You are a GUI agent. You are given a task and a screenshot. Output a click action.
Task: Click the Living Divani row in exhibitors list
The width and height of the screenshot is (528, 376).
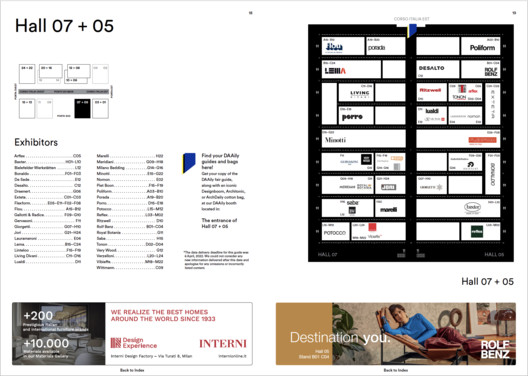pyautogui.click(x=47, y=256)
